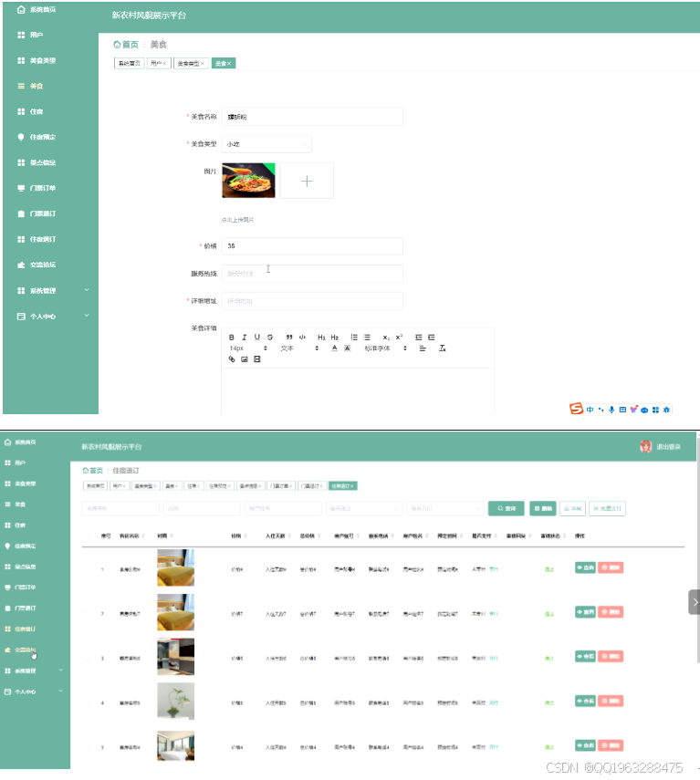
Task: Click the plus box to upload a picture
Action: pyautogui.click(x=307, y=181)
